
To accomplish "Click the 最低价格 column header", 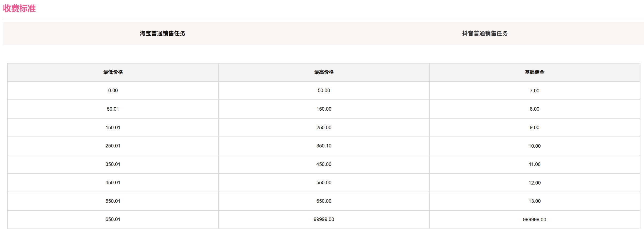I will coord(113,72).
